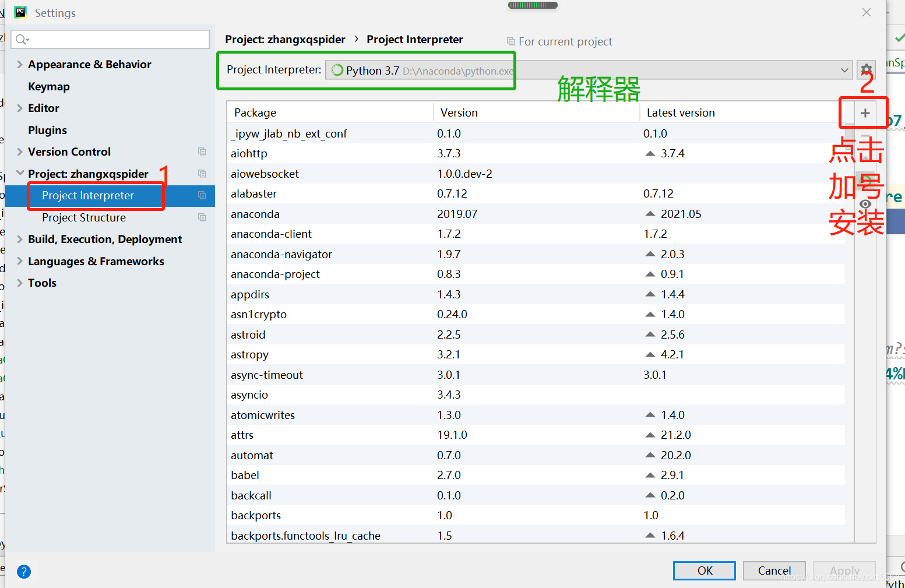Select the alabaster package row
905x588 pixels.
point(536,193)
